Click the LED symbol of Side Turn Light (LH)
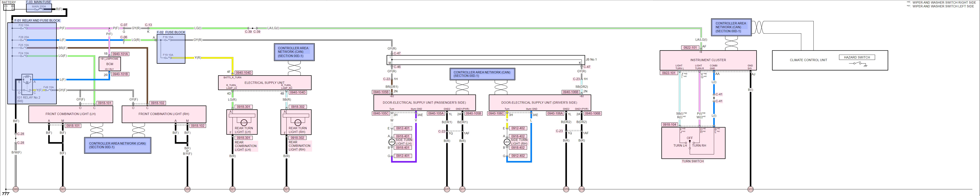 [x=391, y=142]
